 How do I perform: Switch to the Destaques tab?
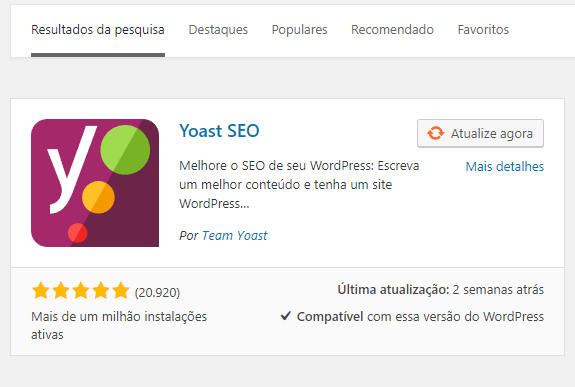click(218, 30)
